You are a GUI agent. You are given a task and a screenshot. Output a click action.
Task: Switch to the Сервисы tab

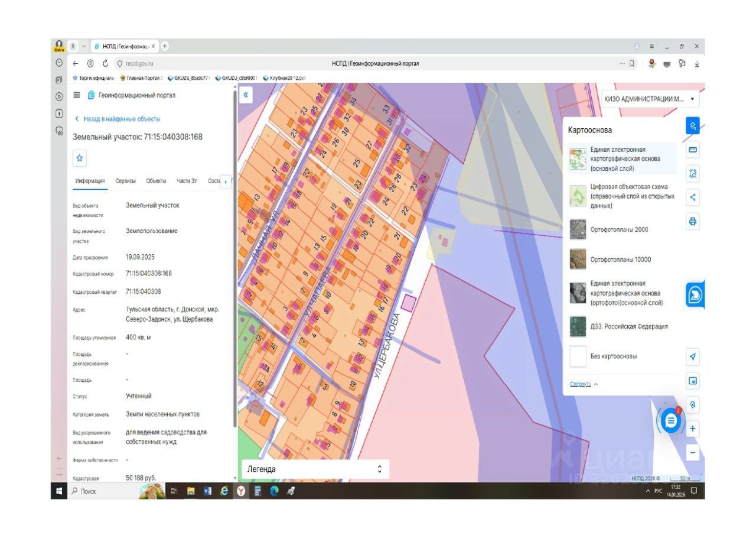[x=126, y=181]
